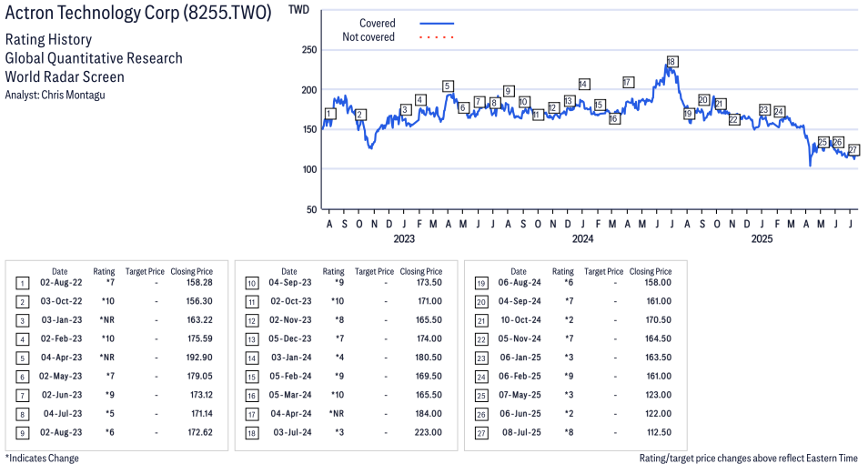Click the blue Covered legend line
The width and height of the screenshot is (868, 464).
click(437, 24)
